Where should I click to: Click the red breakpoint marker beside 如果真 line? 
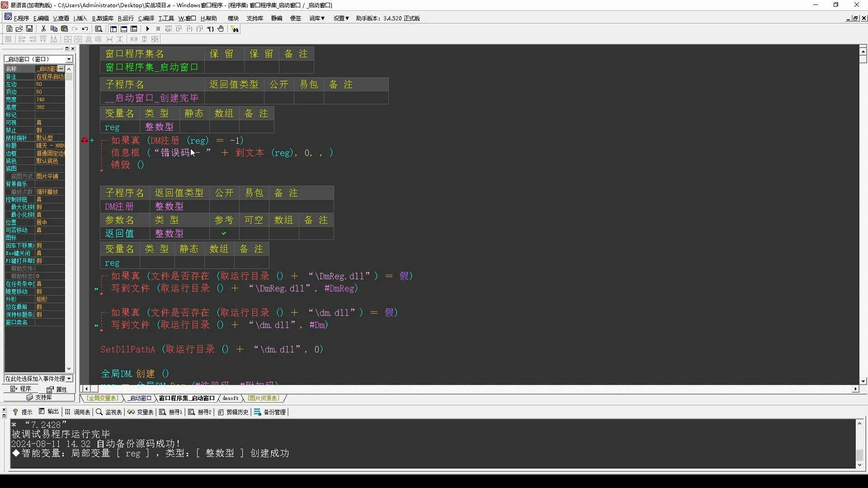coord(84,141)
